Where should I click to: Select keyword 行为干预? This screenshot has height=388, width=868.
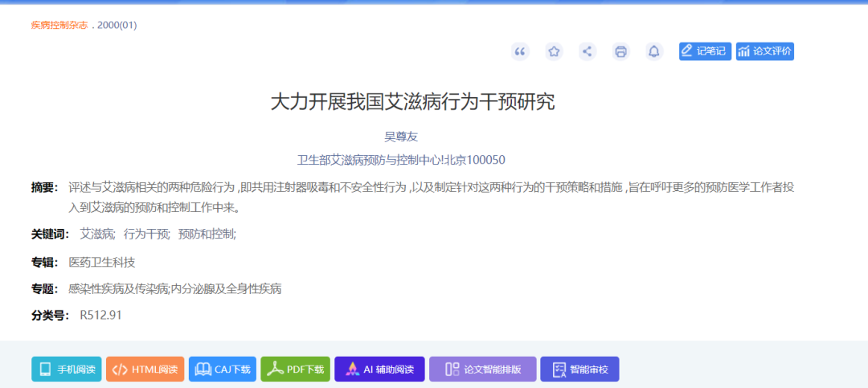(147, 234)
